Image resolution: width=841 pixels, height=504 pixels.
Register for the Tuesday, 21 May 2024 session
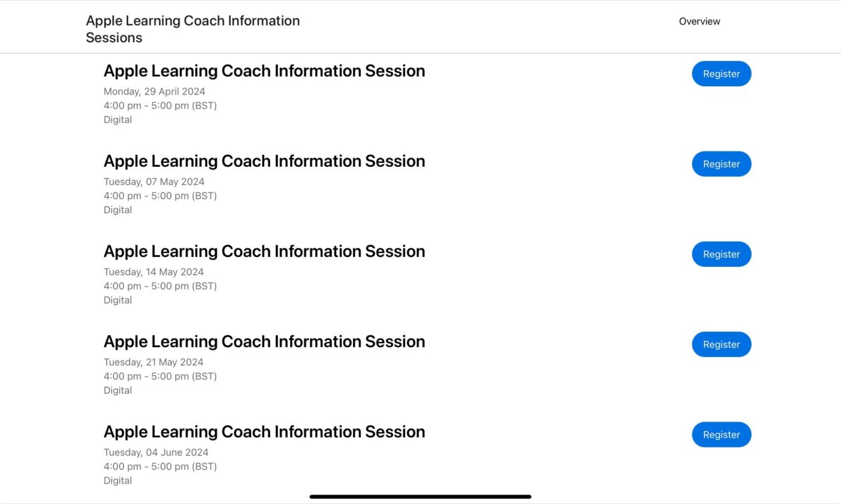721,344
